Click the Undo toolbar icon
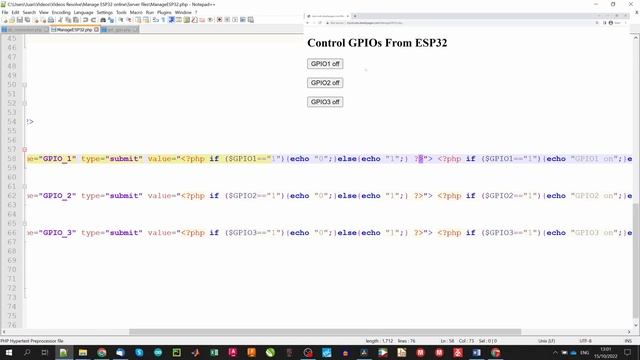Screen dimensions: 640x360 [x=85, y=20]
